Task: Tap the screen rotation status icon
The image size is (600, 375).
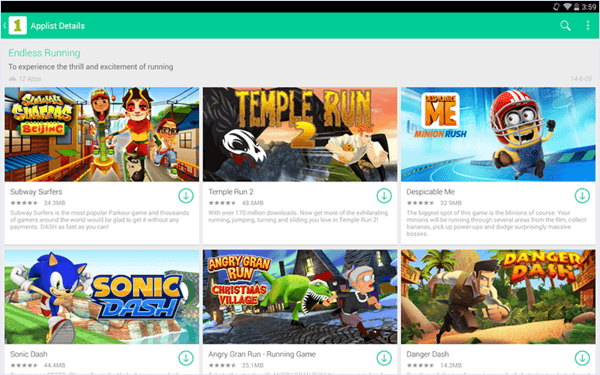Action: pos(557,7)
